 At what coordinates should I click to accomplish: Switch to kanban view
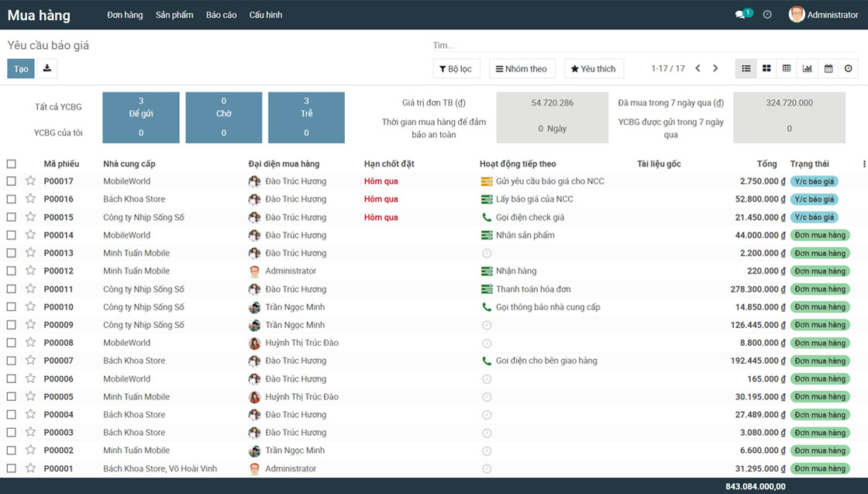766,68
